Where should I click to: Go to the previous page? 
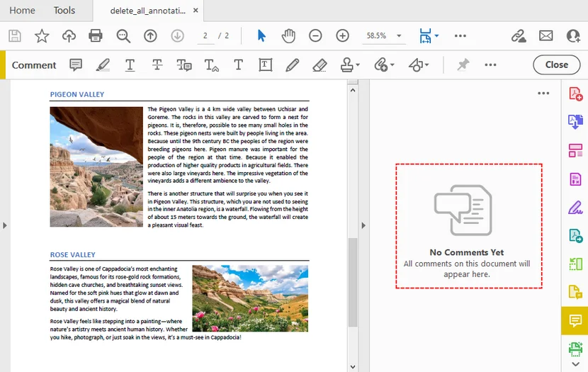(x=150, y=36)
